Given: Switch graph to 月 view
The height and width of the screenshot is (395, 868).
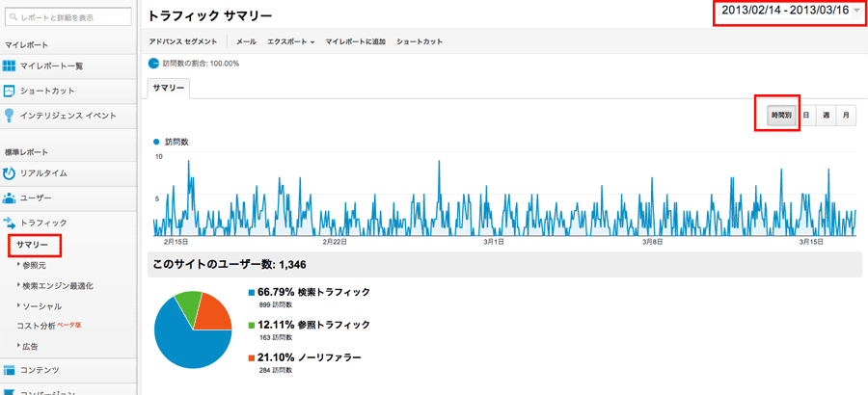Looking at the screenshot, I should tap(847, 116).
